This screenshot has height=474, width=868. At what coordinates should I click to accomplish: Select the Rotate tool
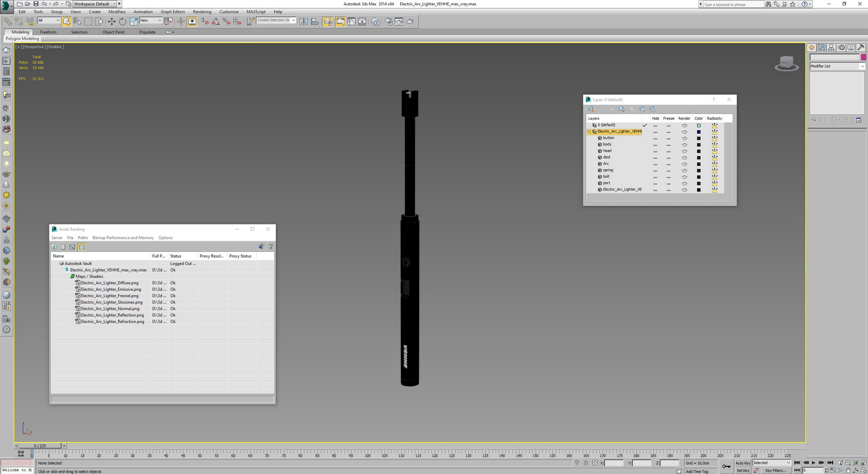pos(123,21)
